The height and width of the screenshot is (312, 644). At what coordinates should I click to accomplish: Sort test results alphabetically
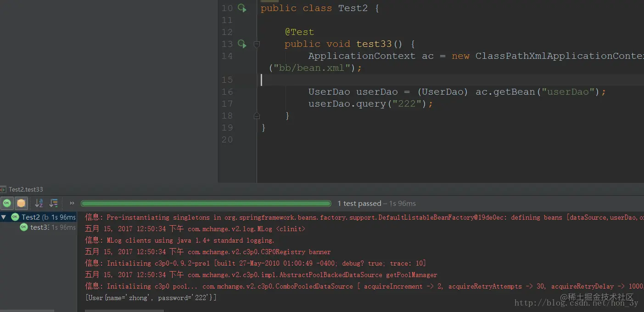(39, 203)
